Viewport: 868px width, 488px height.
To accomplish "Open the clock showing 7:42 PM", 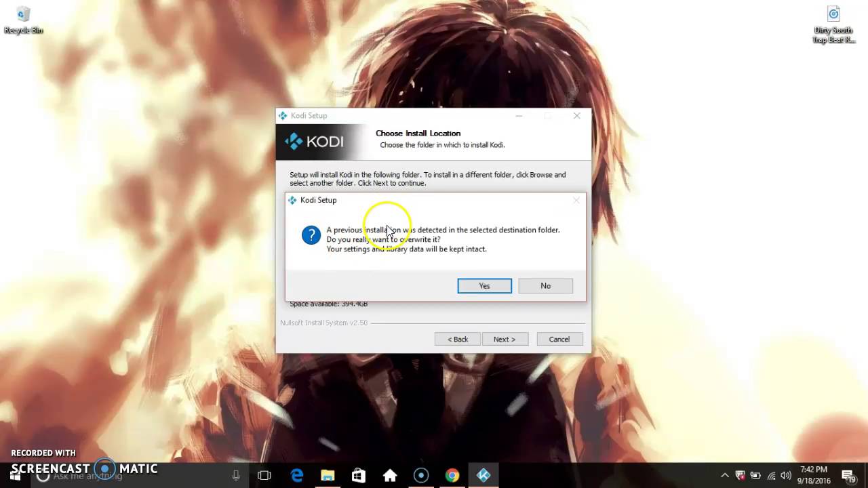I will [x=814, y=475].
